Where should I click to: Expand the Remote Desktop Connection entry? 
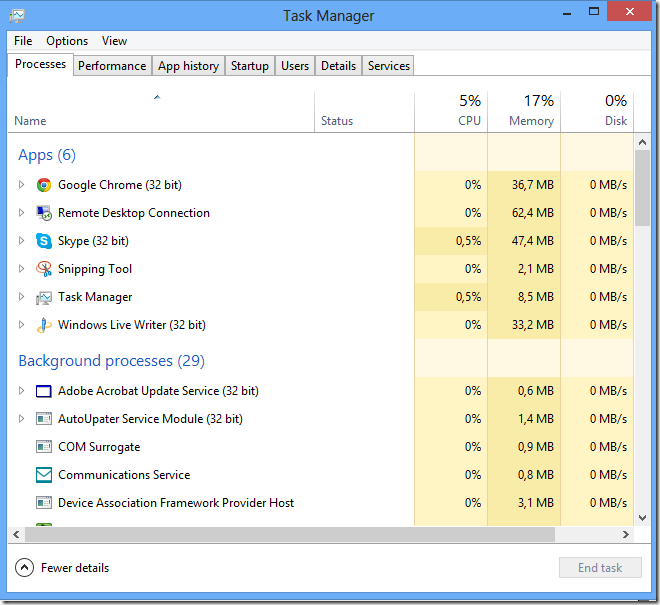(21, 213)
